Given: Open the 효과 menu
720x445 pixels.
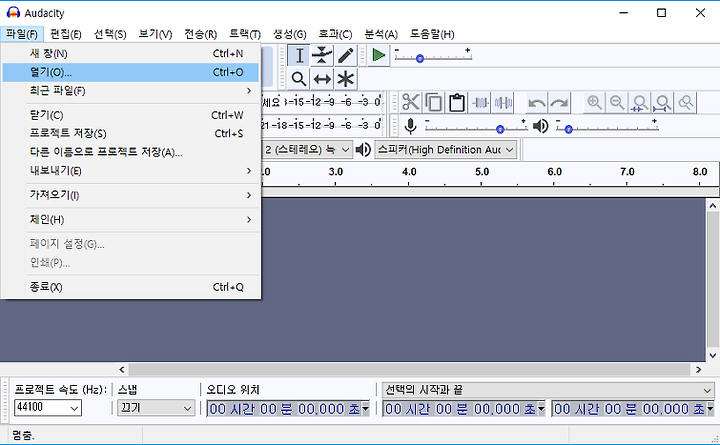Looking at the screenshot, I should (335, 34).
